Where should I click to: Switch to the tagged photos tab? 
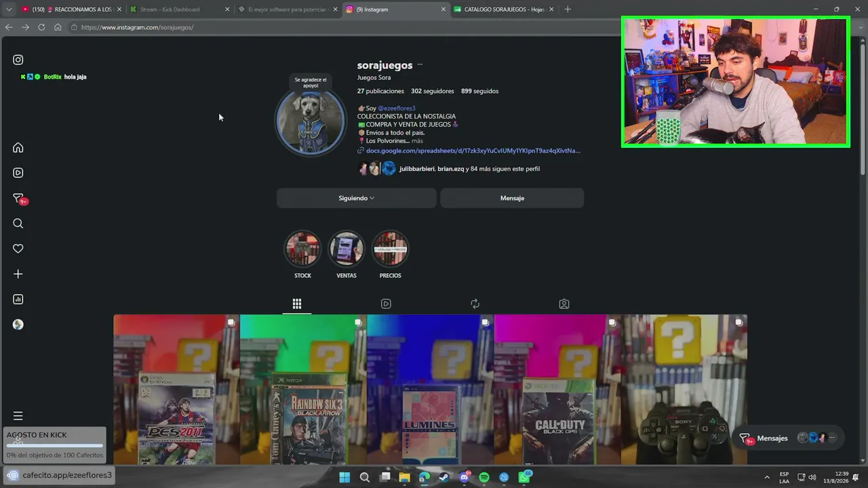pos(564,304)
